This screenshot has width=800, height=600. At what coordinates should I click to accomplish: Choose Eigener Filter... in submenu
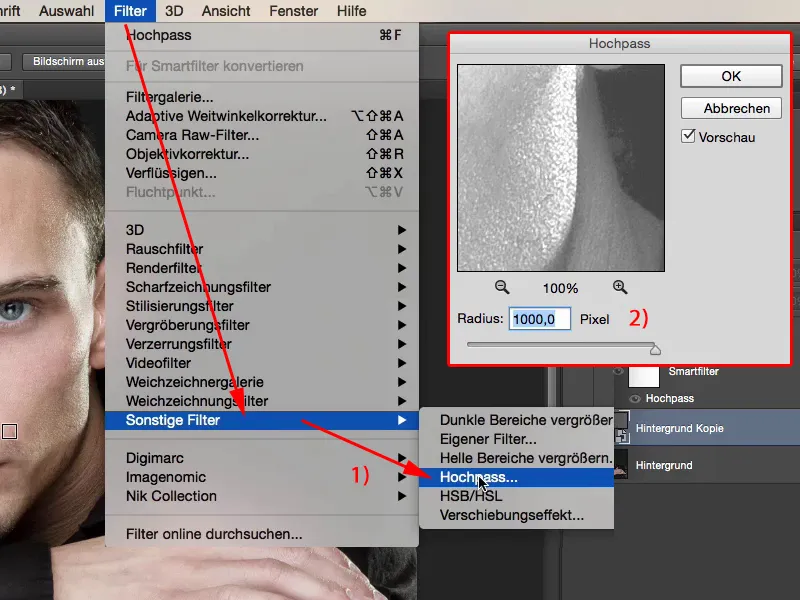pyautogui.click(x=516, y=439)
